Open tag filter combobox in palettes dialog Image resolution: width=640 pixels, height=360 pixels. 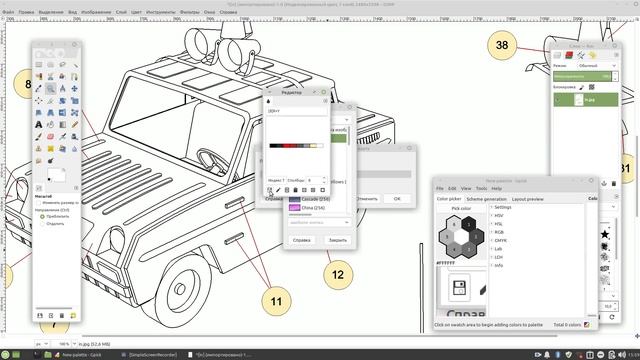319,222
